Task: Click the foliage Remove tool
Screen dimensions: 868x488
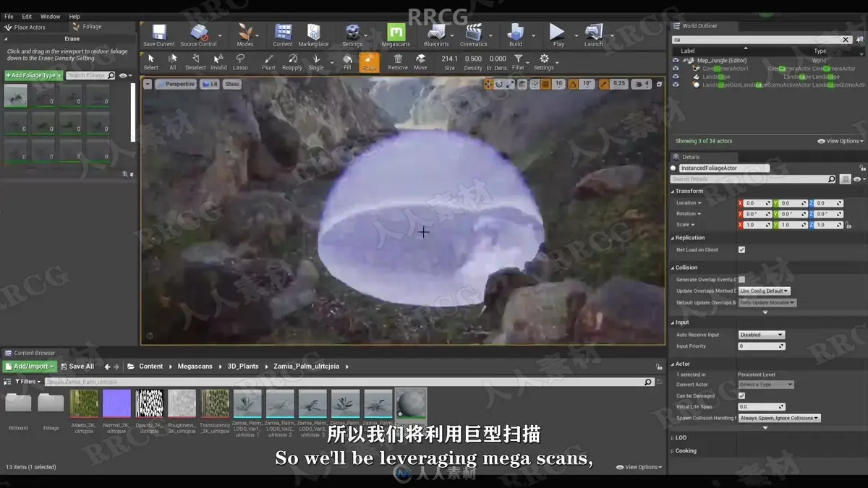Action: [398, 62]
